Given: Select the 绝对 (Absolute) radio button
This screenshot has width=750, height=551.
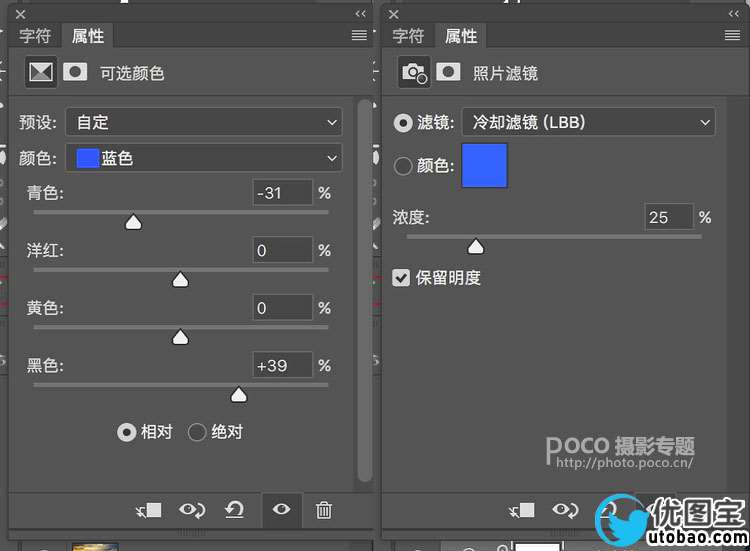Looking at the screenshot, I should pos(197,432).
